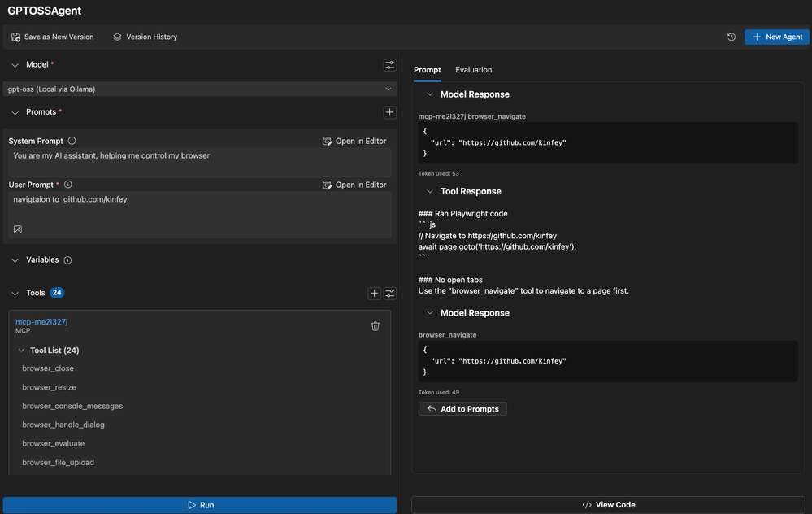Open User Prompt in Editor

(354, 185)
